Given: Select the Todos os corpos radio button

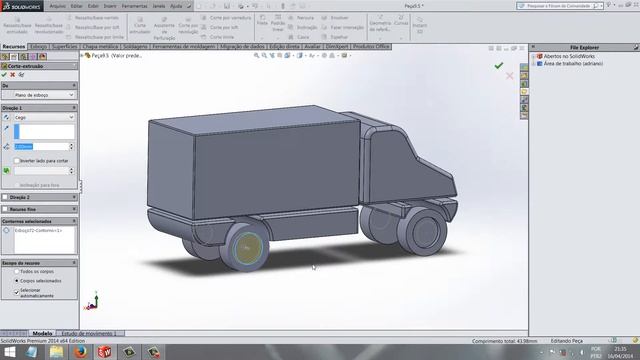Looking at the screenshot, I should click(x=17, y=271).
